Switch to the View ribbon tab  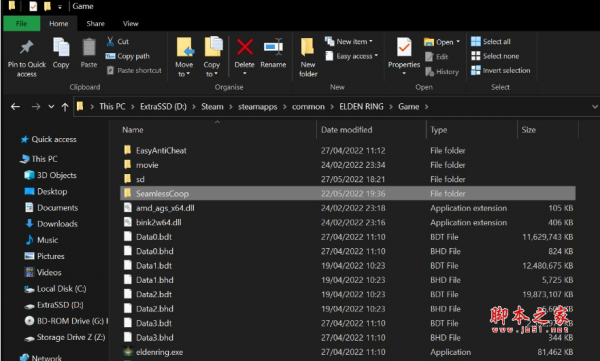130,23
